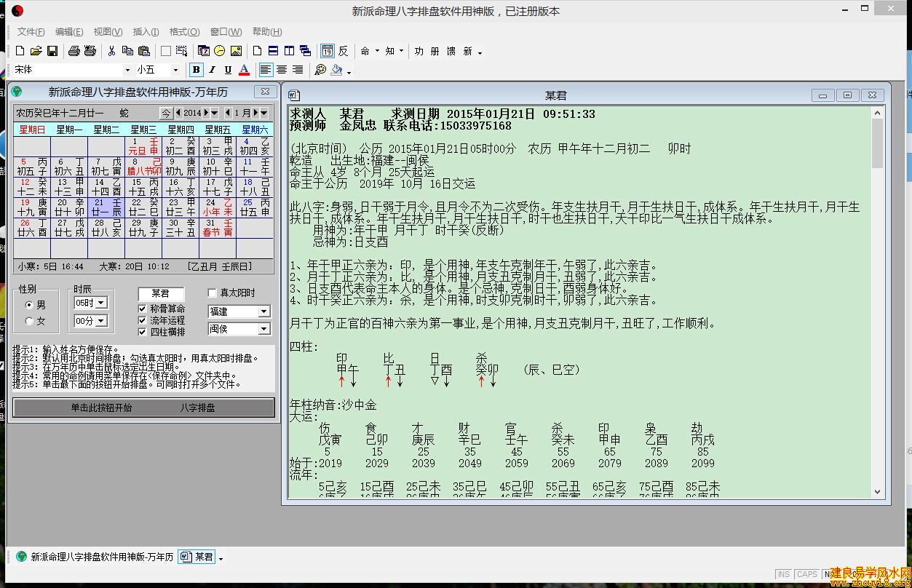Click the copy icon in toolbar
912x588 pixels.
click(127, 51)
